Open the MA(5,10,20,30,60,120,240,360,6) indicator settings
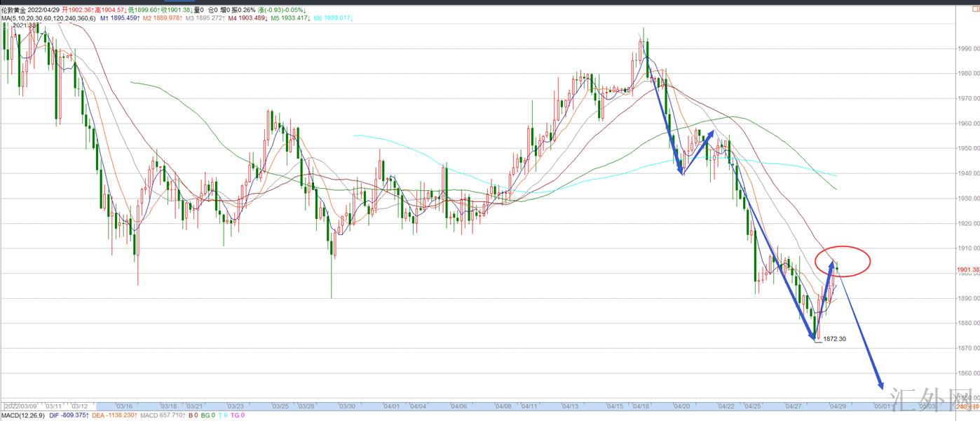 pyautogui.click(x=48, y=18)
